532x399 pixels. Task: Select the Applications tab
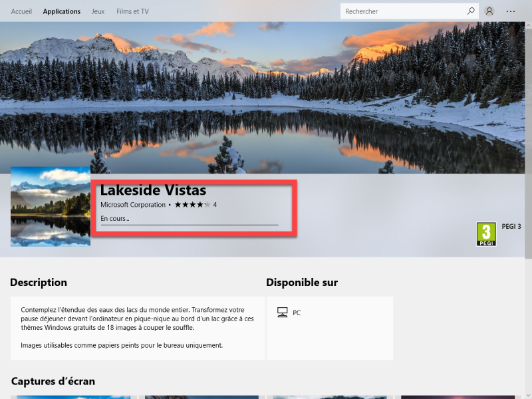(x=62, y=11)
